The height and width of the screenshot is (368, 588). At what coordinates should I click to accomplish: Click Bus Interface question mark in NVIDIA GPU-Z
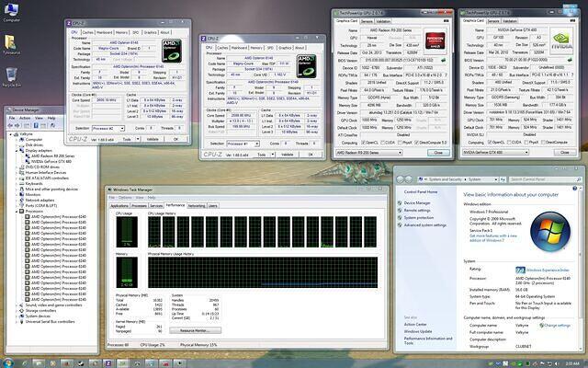tap(572, 75)
